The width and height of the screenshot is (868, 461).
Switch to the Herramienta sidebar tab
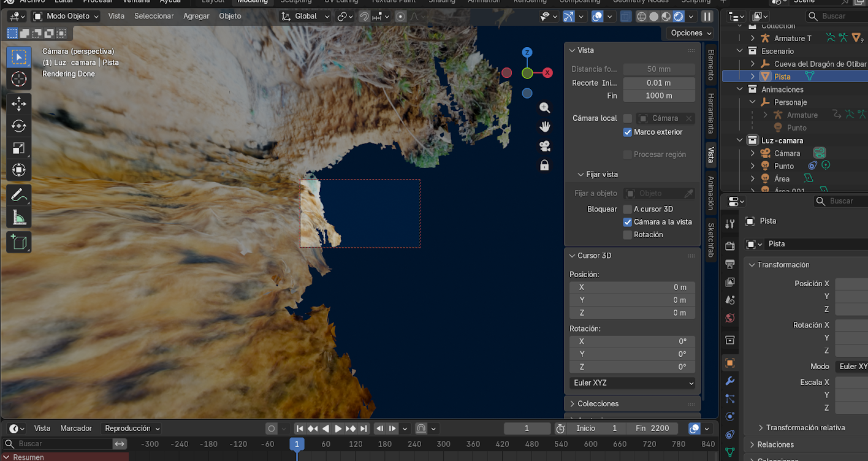coord(711,113)
